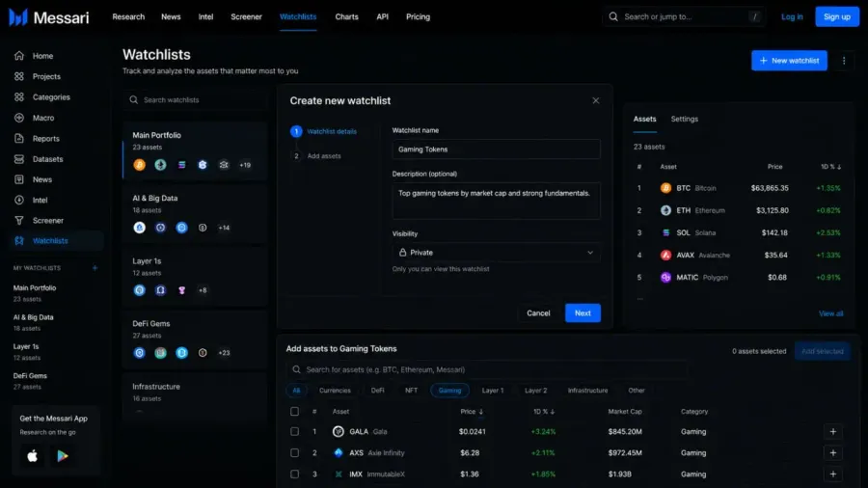Open the Visibility dropdown set to Private

496,253
